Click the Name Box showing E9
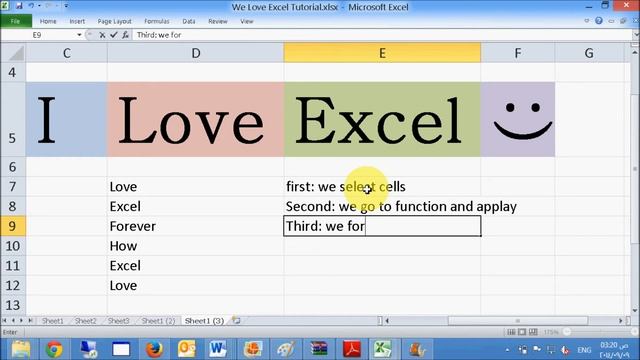640x360 pixels. (39, 35)
